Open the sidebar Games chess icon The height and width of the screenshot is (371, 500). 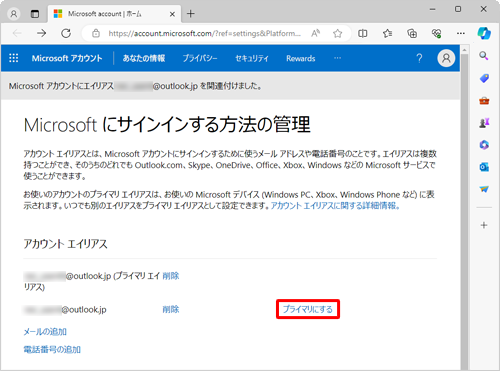pos(484,123)
